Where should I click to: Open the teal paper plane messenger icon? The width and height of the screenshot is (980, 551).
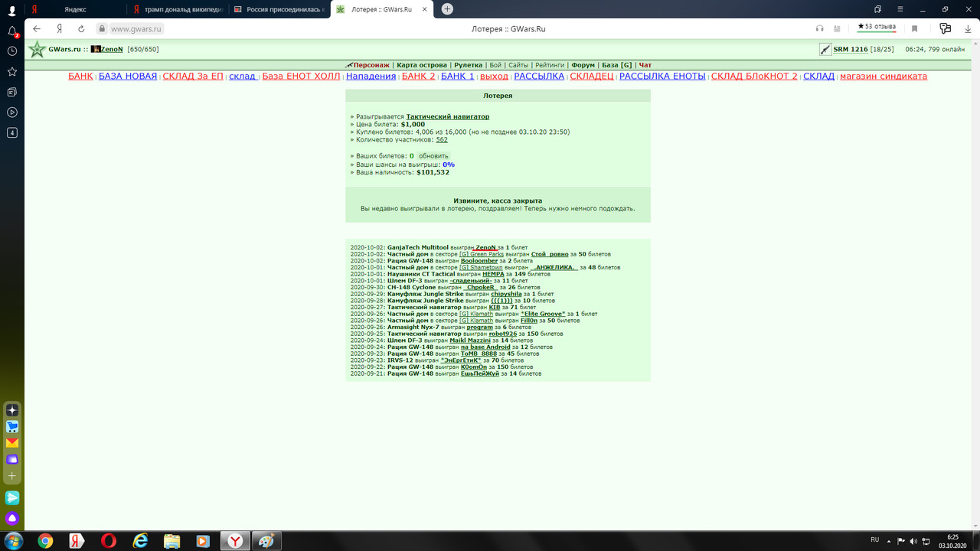[x=12, y=497]
